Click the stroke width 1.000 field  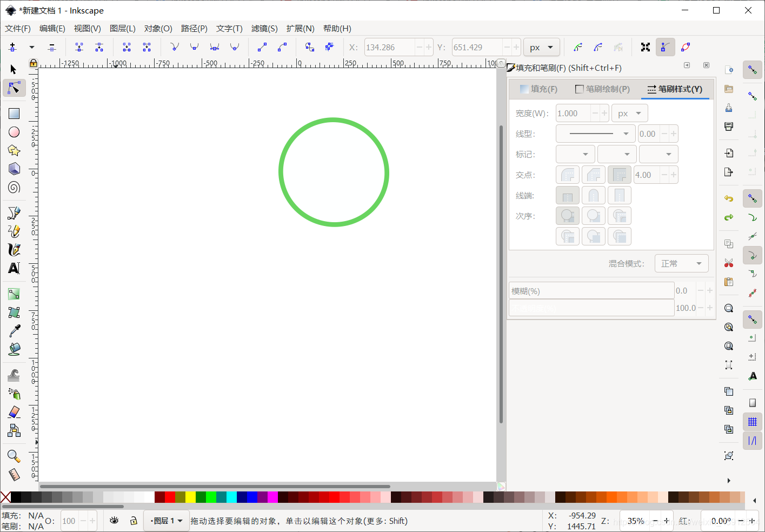(573, 114)
